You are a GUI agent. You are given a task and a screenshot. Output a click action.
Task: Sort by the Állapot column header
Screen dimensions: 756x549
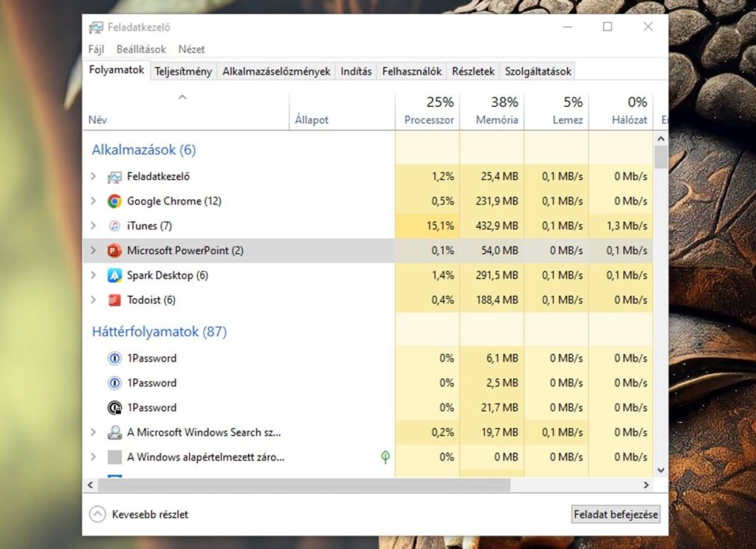(x=342, y=111)
